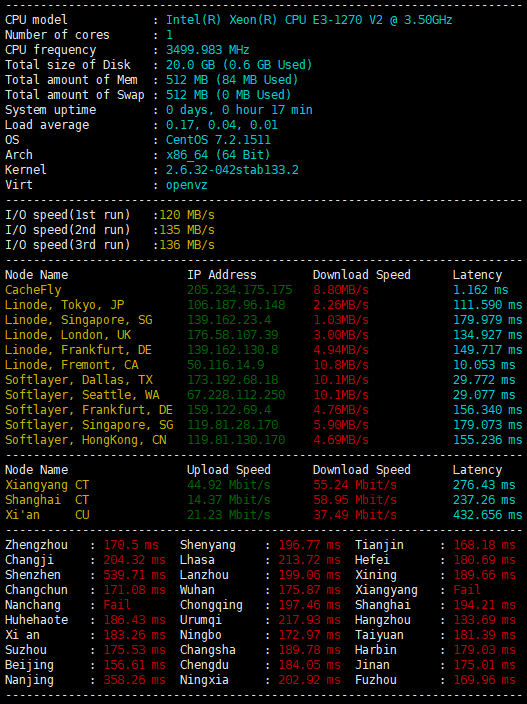
Task: Select the Linode, Tokyo, JP node name
Action: (x=64, y=305)
